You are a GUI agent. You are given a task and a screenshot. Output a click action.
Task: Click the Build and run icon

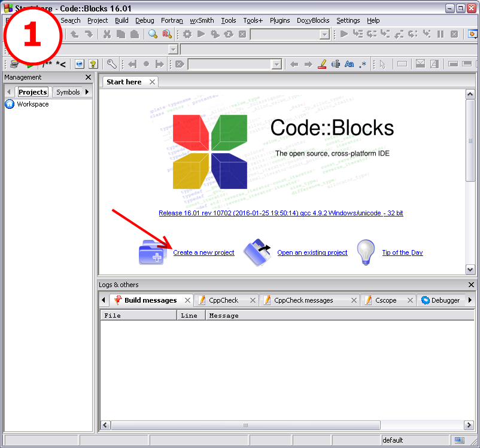click(x=215, y=34)
